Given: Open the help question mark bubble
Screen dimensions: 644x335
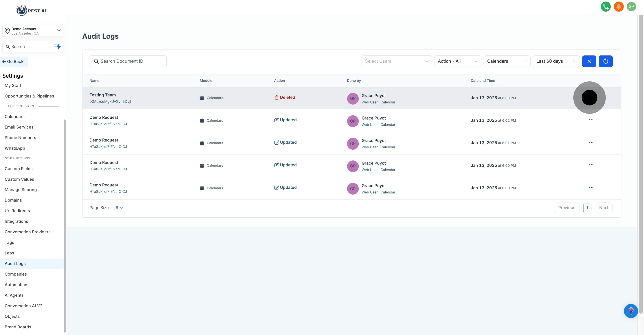Looking at the screenshot, I should (631, 311).
